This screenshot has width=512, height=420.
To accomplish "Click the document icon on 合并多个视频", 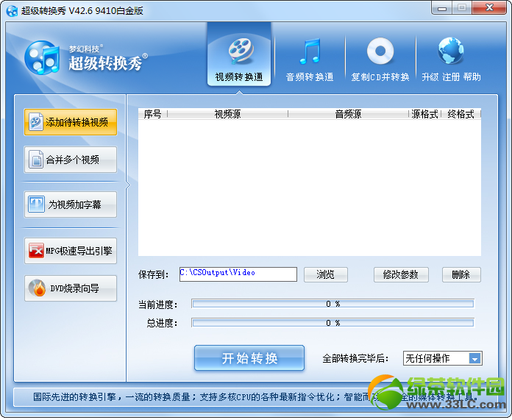I will [x=36, y=160].
